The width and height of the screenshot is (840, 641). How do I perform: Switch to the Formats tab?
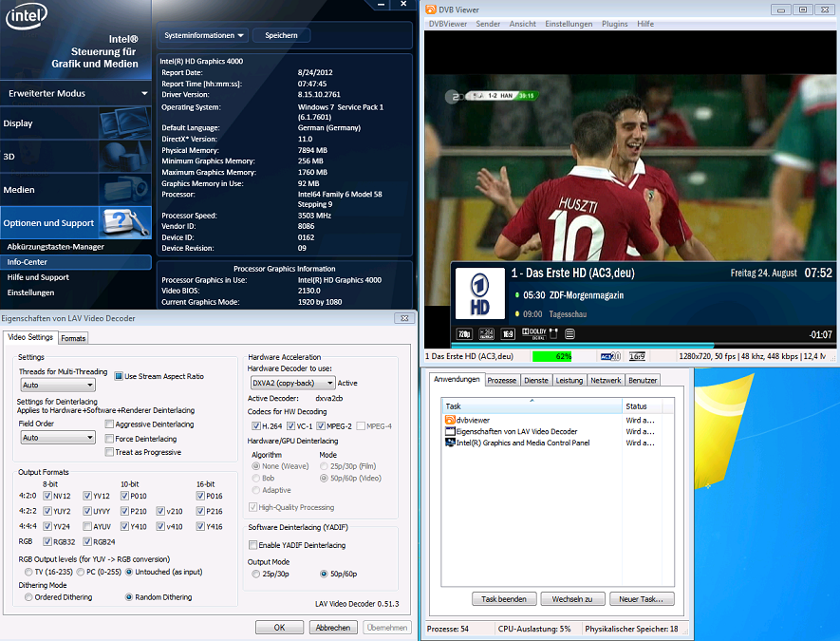(73, 338)
